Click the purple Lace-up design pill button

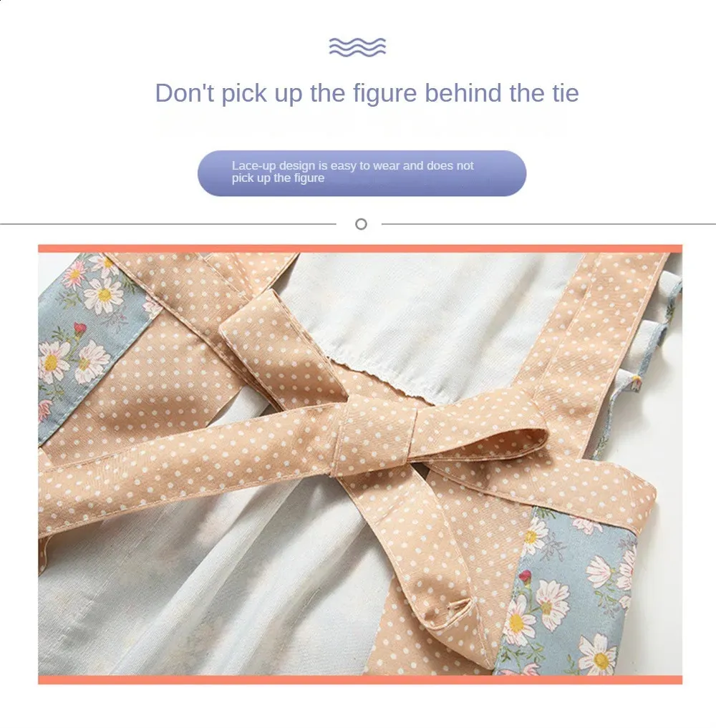tap(362, 173)
